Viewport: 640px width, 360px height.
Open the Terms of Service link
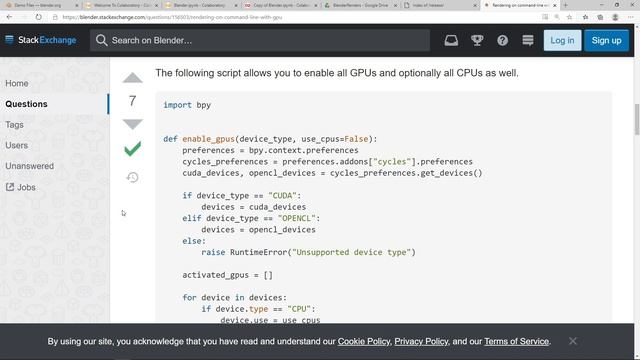coord(516,341)
